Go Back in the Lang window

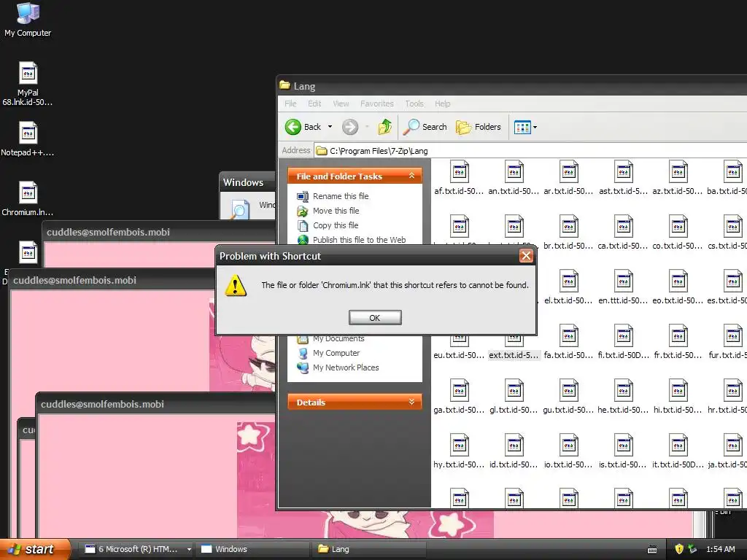click(303, 127)
